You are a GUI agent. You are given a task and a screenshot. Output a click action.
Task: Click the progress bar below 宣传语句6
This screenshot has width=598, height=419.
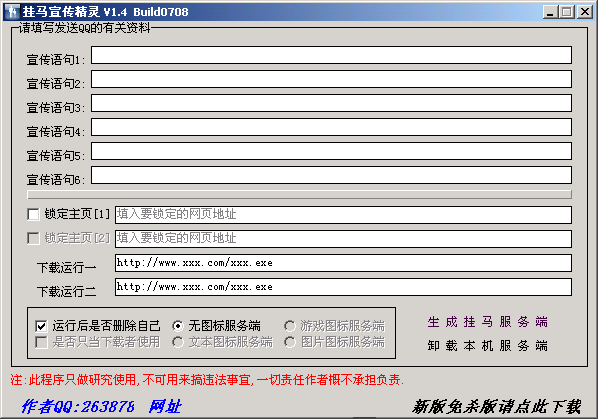pos(299,194)
